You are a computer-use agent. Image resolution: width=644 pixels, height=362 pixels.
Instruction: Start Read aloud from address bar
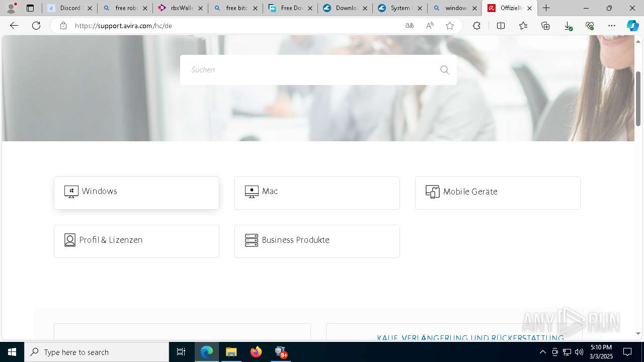coord(430,26)
